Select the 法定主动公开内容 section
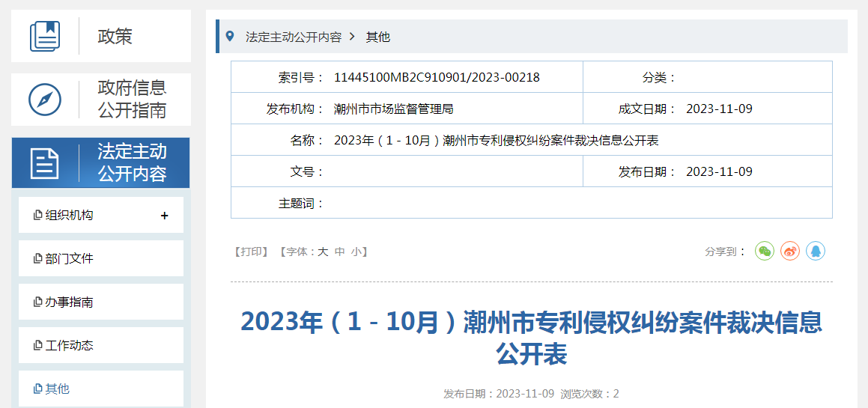 click(101, 162)
